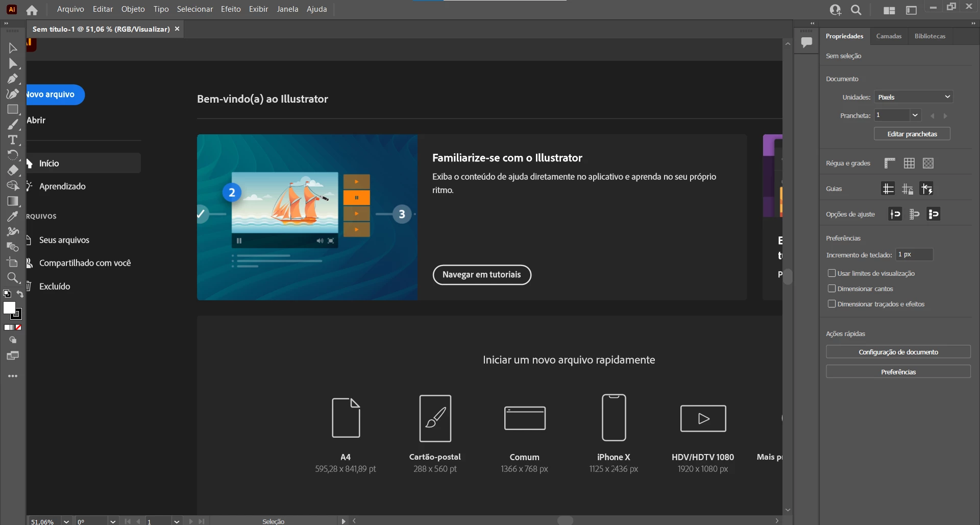
Task: Select the Eraser tool
Action: (x=13, y=171)
